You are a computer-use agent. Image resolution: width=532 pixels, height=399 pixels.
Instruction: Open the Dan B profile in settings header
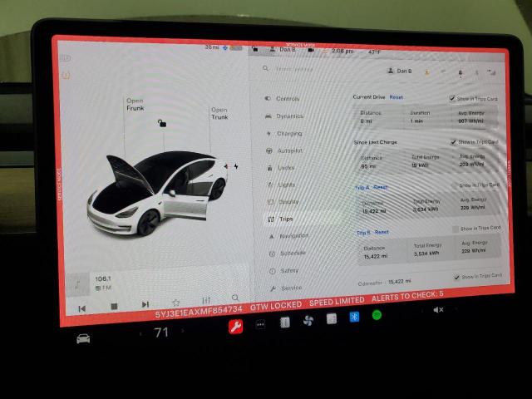click(400, 71)
